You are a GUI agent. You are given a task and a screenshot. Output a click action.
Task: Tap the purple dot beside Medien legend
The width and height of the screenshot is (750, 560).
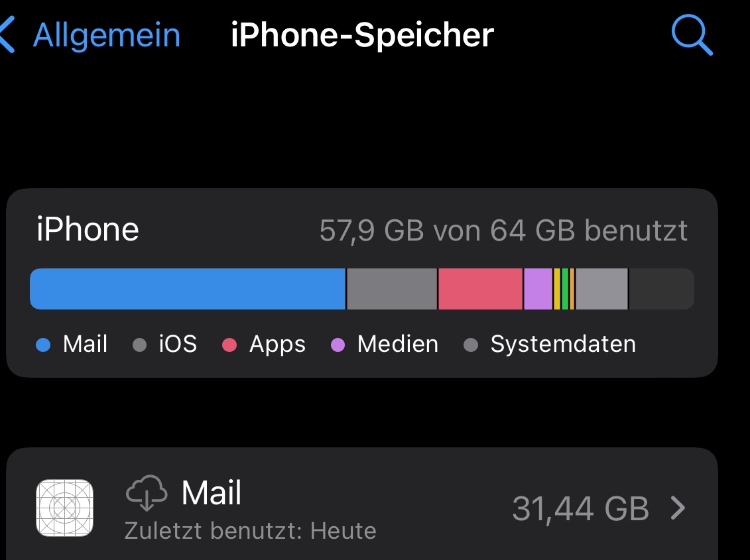338,345
